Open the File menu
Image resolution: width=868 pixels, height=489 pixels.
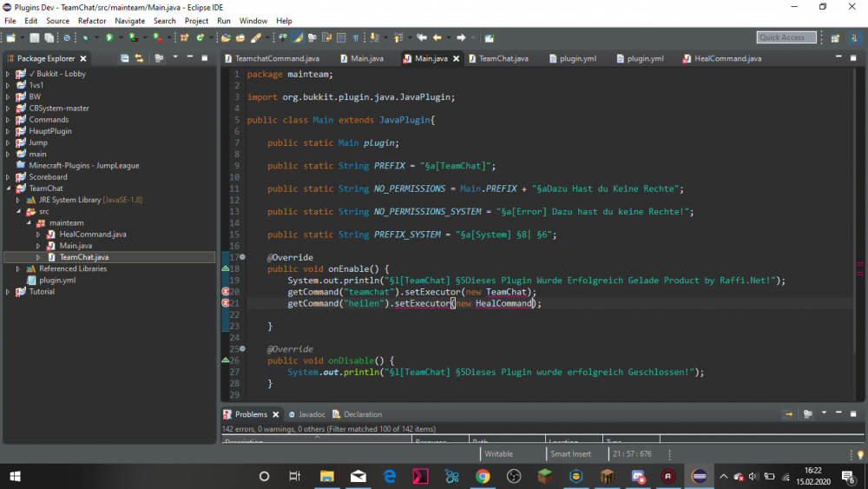click(10, 21)
